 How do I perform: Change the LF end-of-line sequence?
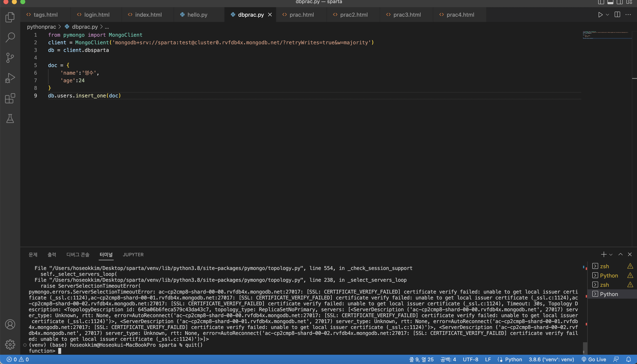488,360
